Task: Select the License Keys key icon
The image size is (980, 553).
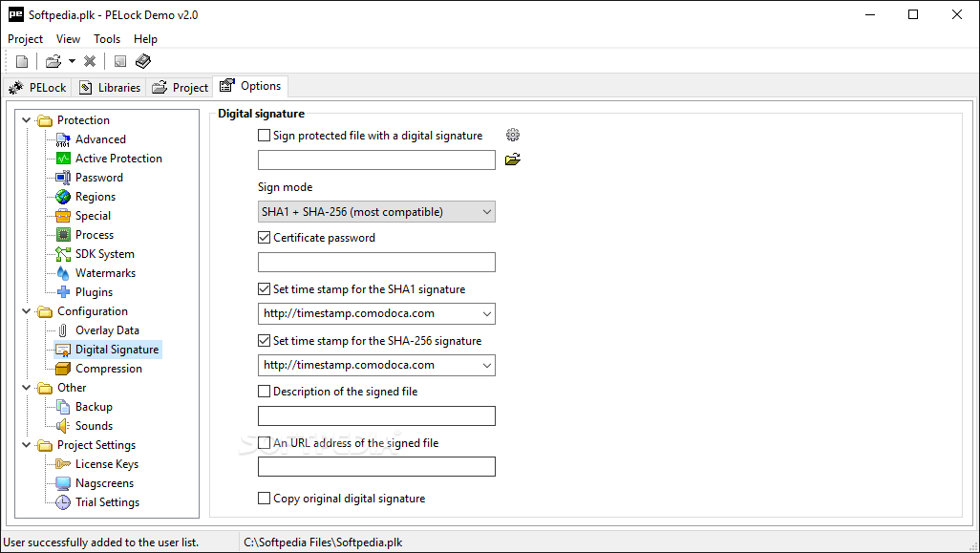Action: click(63, 464)
